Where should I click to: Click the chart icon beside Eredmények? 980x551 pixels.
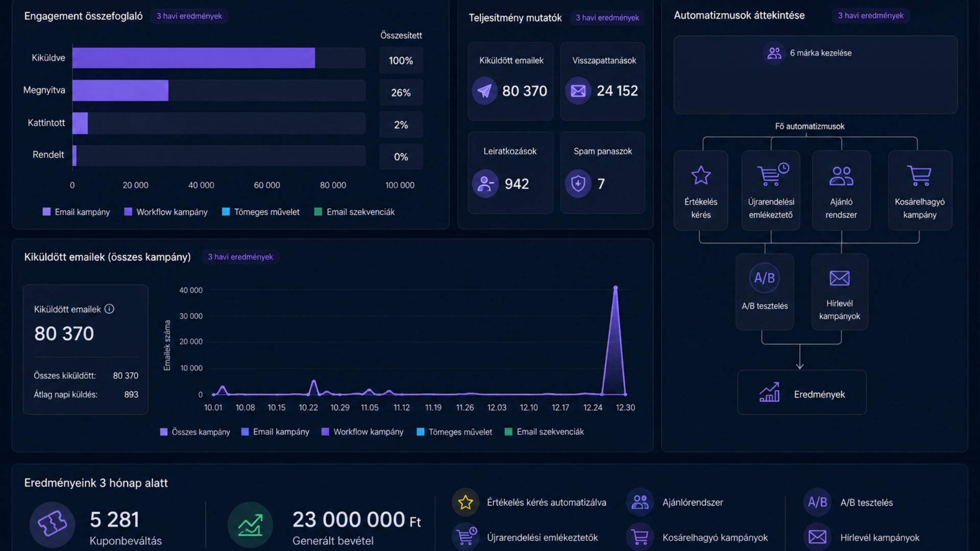[x=770, y=392]
